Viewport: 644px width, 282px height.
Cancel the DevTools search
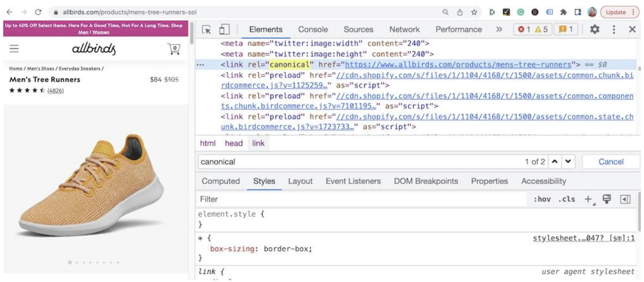pyautogui.click(x=611, y=162)
